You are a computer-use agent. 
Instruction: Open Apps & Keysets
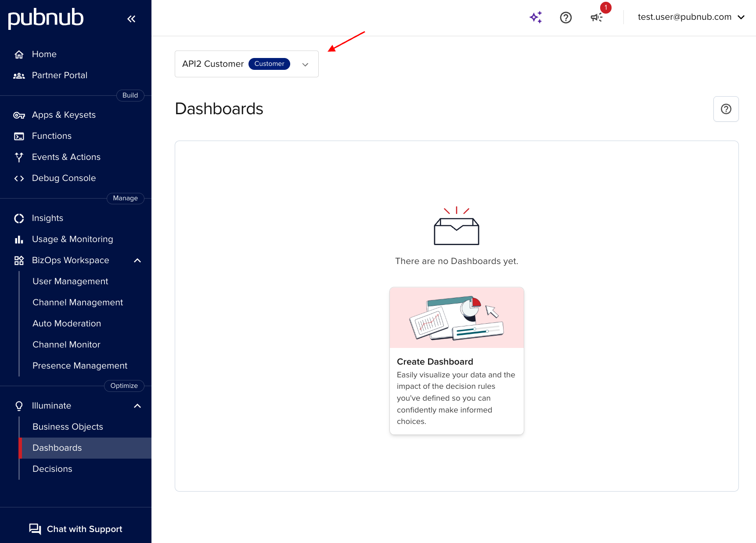63,115
